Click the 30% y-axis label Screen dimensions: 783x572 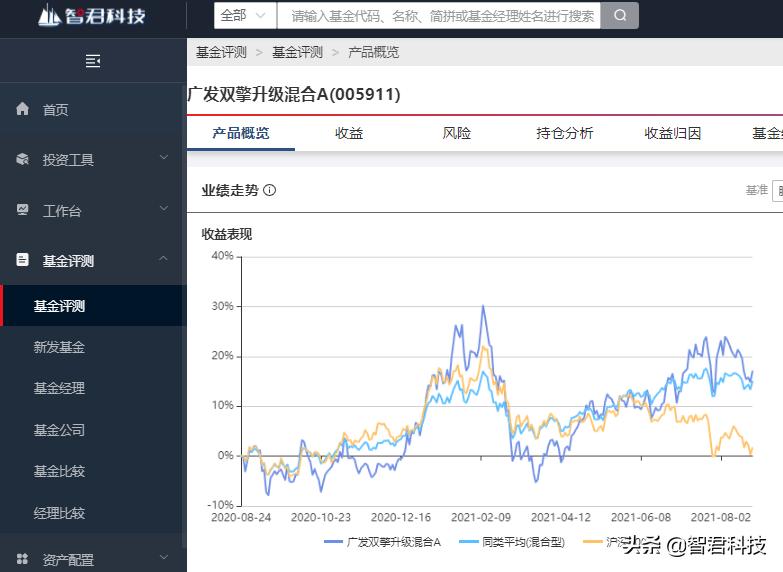222,306
